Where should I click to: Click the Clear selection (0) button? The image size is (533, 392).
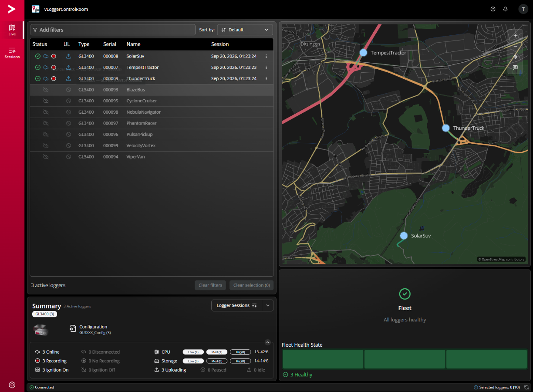tap(251, 285)
